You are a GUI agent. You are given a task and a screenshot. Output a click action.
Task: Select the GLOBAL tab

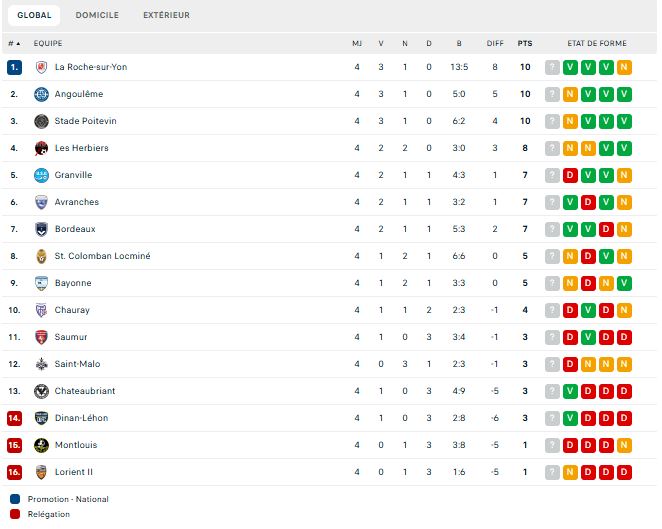click(x=34, y=15)
